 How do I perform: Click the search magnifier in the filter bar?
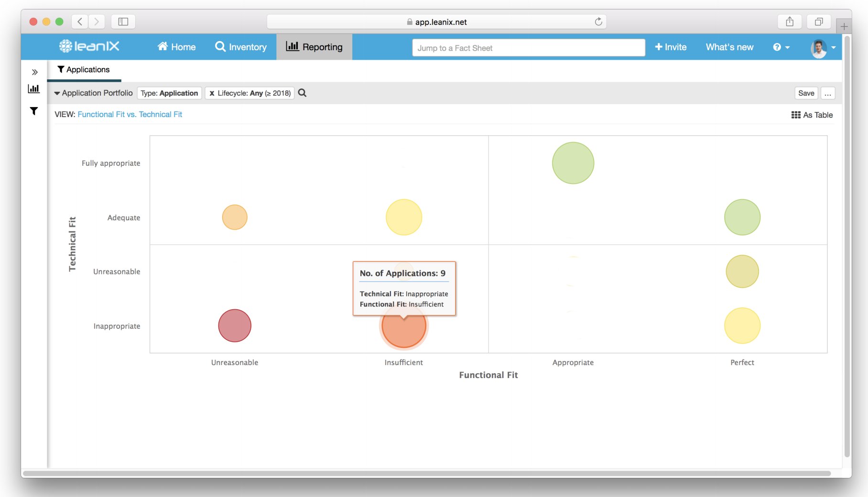pyautogui.click(x=302, y=93)
